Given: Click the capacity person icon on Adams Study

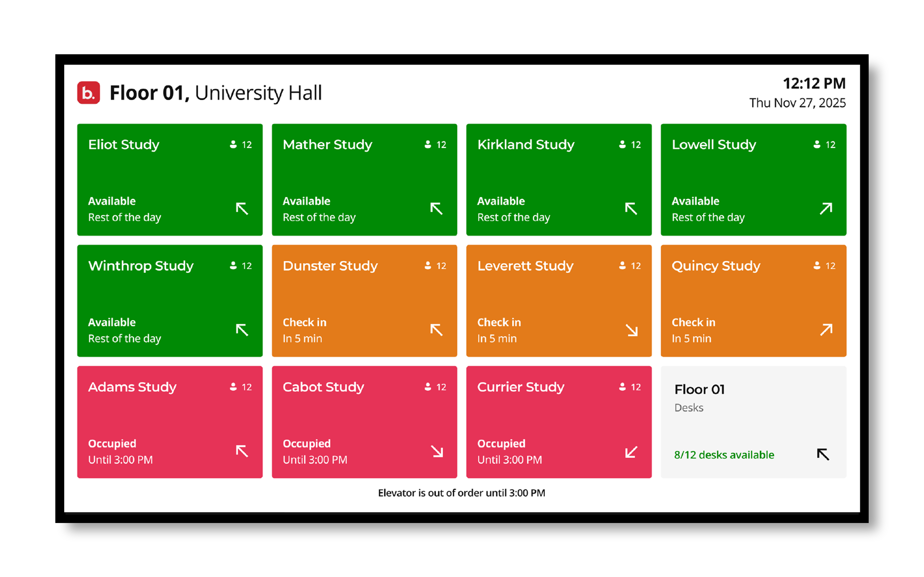Looking at the screenshot, I should (233, 387).
